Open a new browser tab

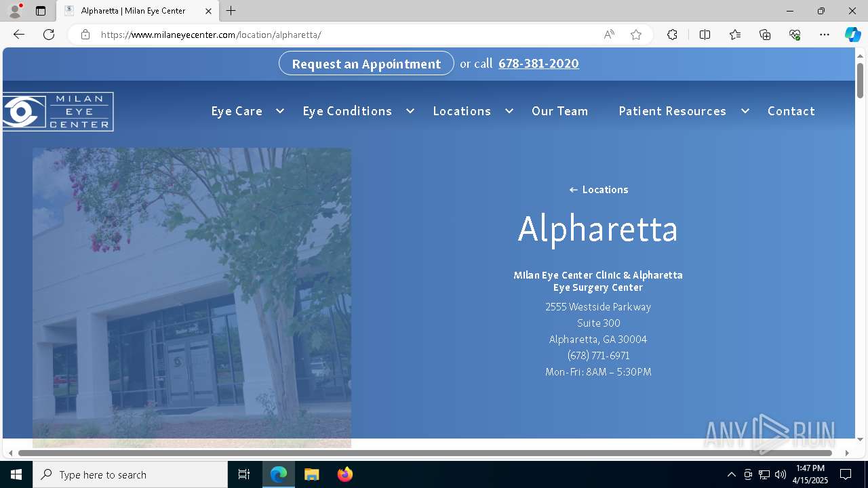pyautogui.click(x=231, y=11)
